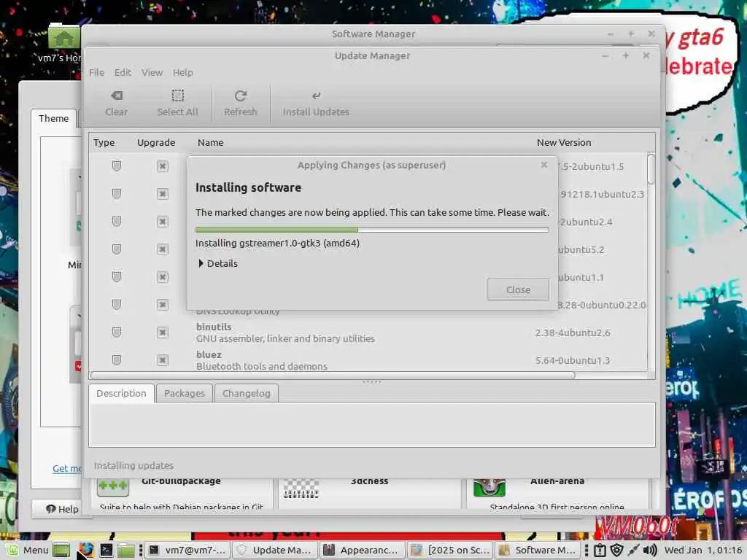Switch to Software Manager taskbar item
This screenshot has height=560, width=747.
(x=538, y=550)
